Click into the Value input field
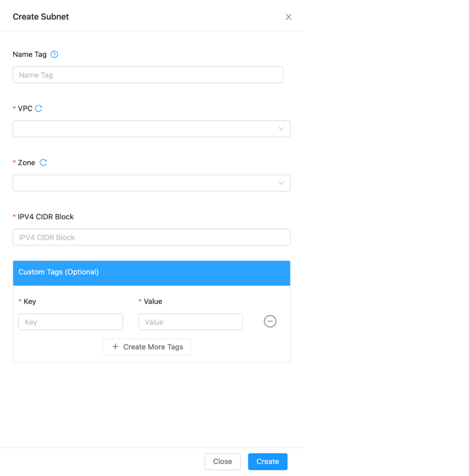 (191, 322)
